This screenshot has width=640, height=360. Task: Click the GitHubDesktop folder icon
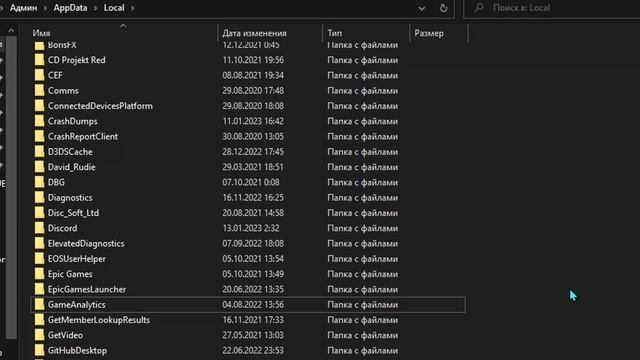[39, 350]
